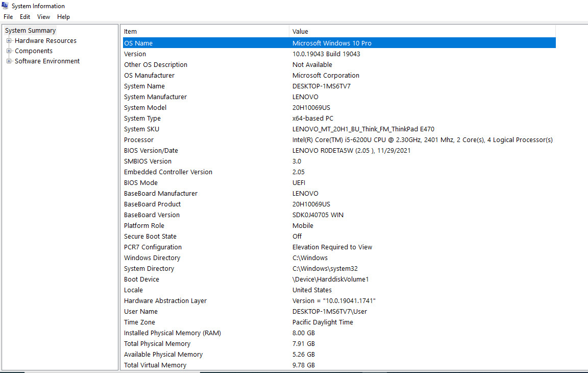Select the PCR7 Configuration row
This screenshot has height=373, width=588.
[x=339, y=247]
